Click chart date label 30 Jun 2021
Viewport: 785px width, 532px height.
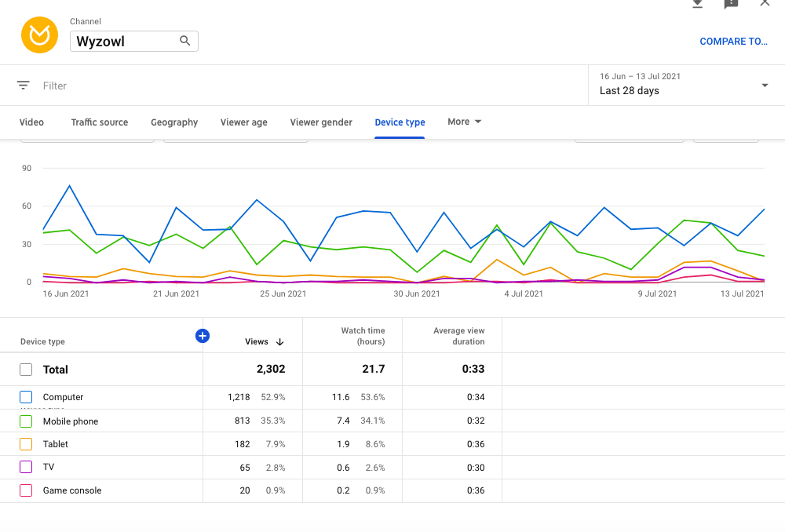417,293
